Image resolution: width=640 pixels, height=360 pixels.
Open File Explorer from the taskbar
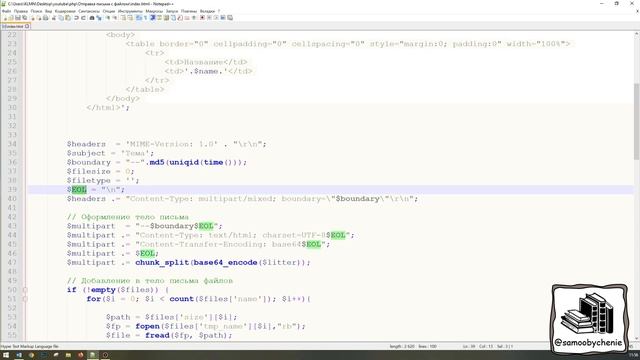point(68,355)
